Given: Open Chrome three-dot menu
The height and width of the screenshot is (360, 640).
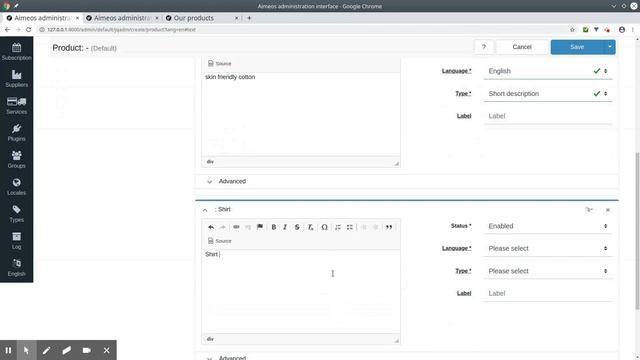Looking at the screenshot, I should [633, 29].
